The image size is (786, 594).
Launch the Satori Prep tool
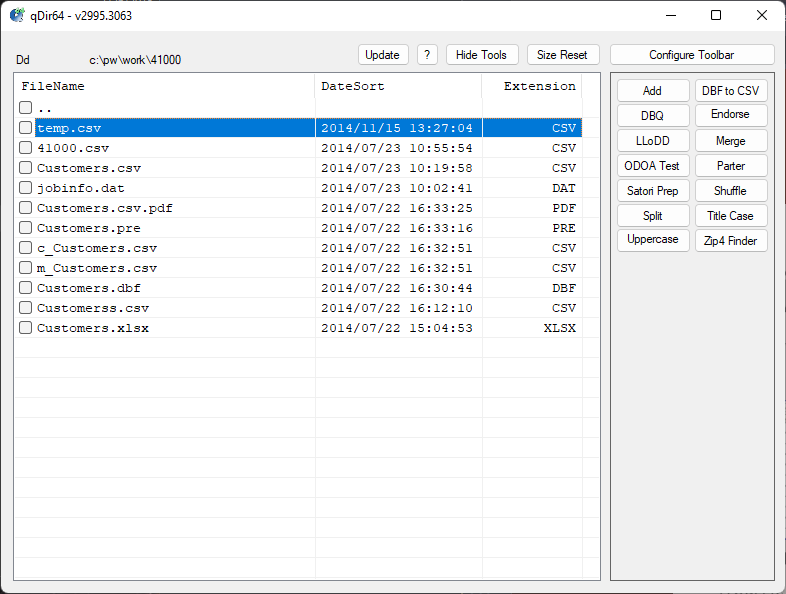[x=652, y=191]
